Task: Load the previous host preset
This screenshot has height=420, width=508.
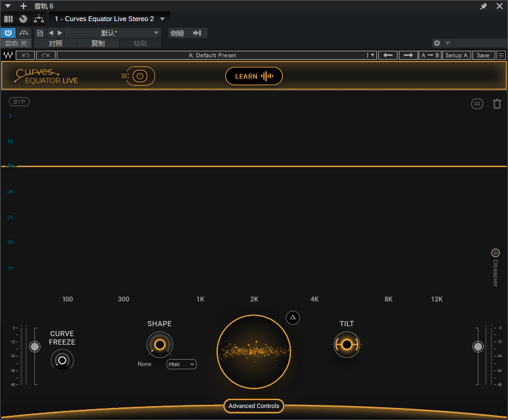Action: coord(51,33)
